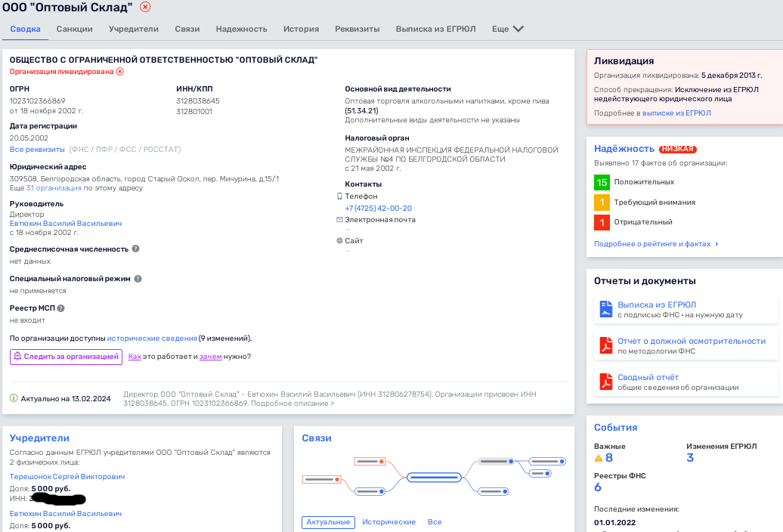The width and height of the screenshot is (783, 532).
Task: Open the Надежность tab
Action: point(241,29)
